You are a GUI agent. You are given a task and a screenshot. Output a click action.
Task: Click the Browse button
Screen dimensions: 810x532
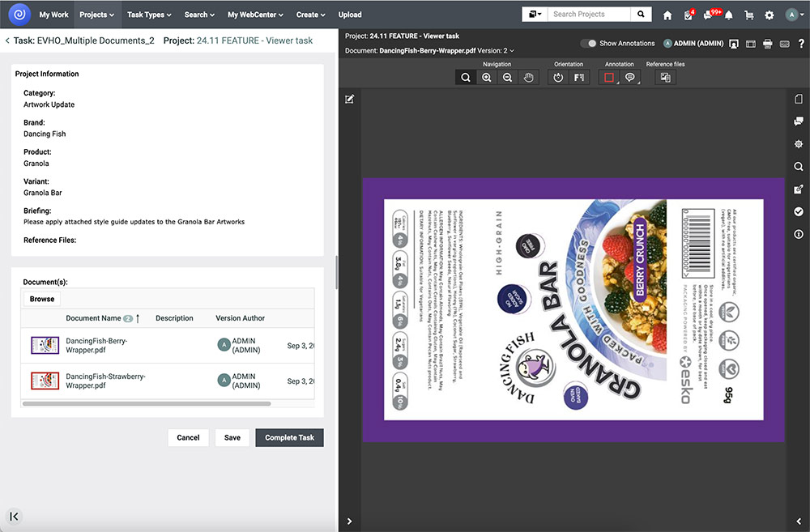42,299
